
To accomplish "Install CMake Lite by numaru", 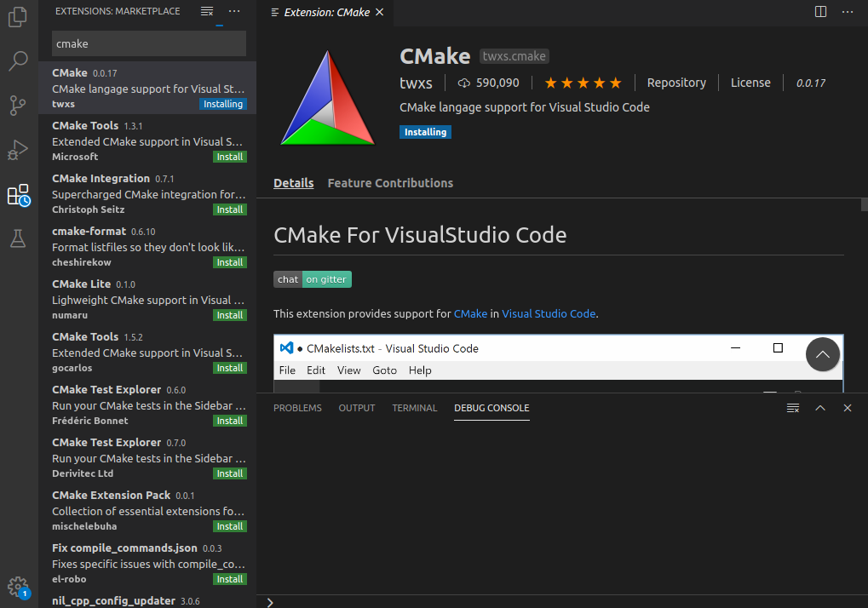I will pos(230,315).
